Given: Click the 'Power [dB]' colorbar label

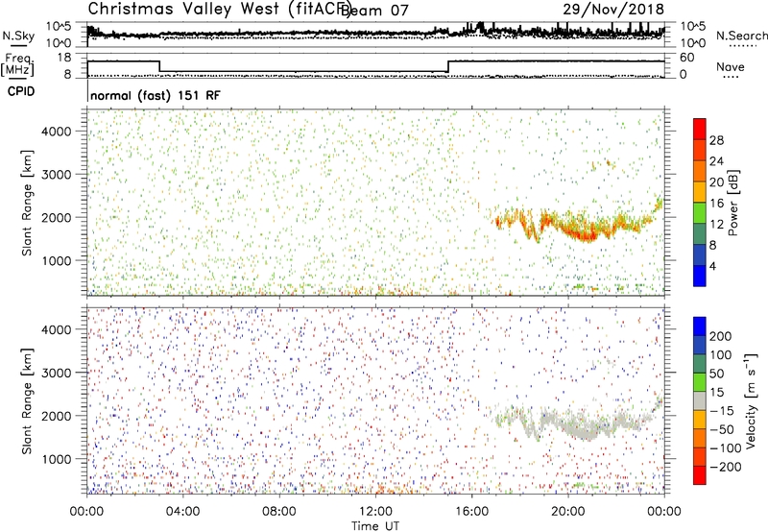Looking at the screenshot, I should 733,203.
